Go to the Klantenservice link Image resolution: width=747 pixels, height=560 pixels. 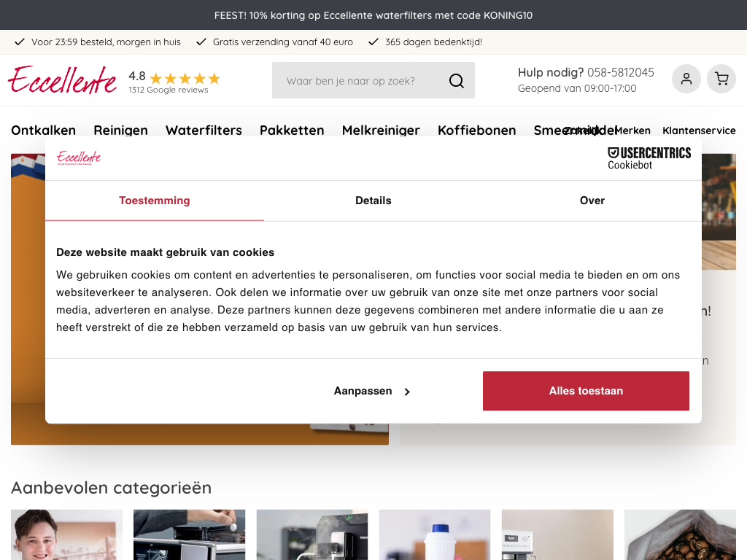699,131
